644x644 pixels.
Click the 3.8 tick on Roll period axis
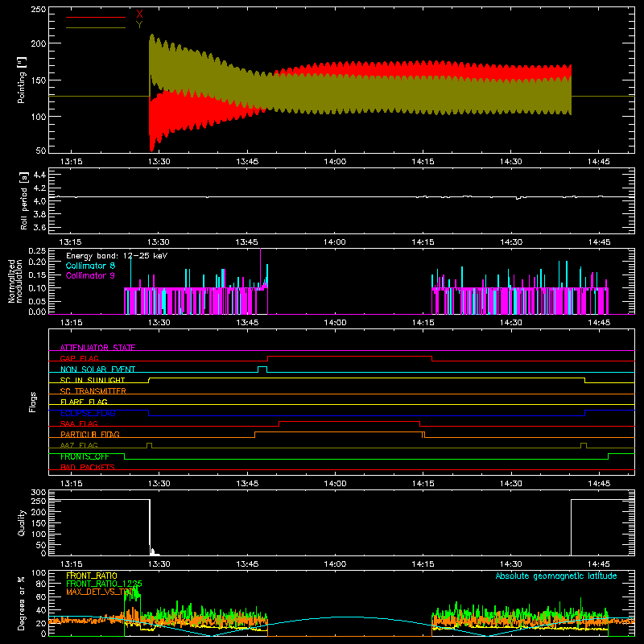(39, 214)
